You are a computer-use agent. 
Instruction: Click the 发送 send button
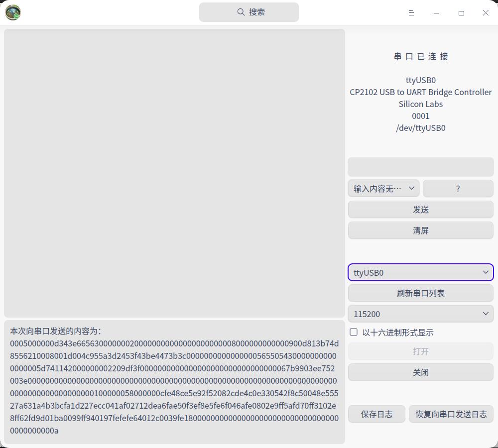click(420, 210)
